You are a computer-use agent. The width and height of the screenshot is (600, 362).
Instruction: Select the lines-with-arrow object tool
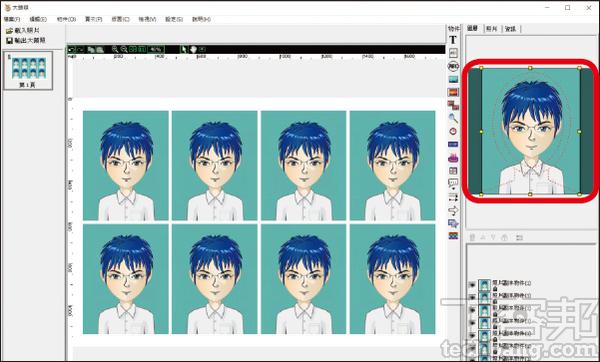point(453,197)
